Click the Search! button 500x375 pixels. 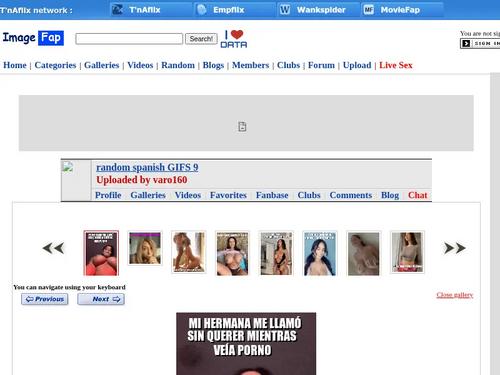click(201, 39)
